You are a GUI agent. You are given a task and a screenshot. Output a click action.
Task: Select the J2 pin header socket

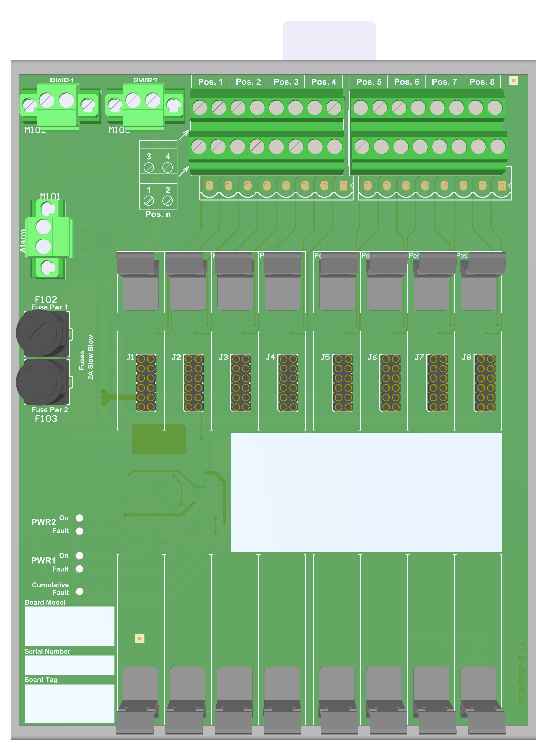(x=194, y=383)
